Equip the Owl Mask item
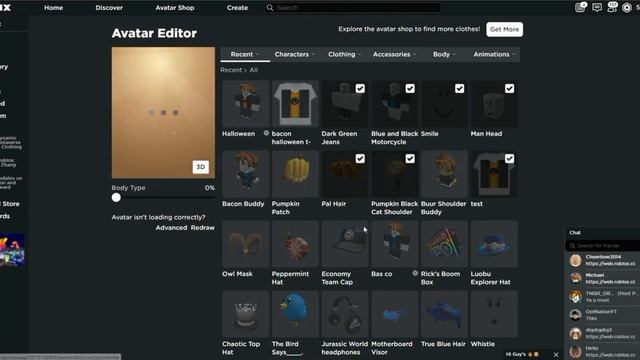This screenshot has height=360, width=640. 246,244
